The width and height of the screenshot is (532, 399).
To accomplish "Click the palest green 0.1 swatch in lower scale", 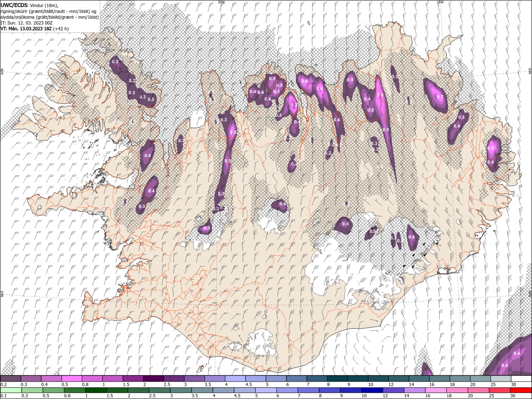I will click(x=11, y=390).
